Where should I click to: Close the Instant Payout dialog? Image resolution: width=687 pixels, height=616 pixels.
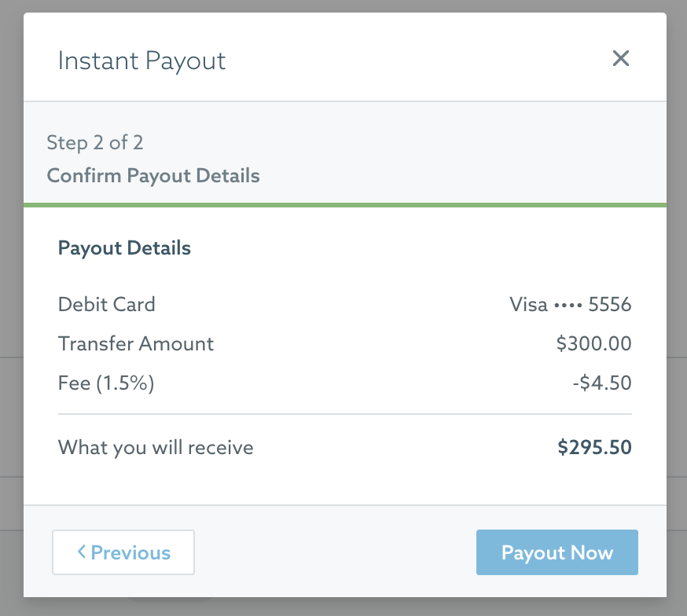(620, 58)
